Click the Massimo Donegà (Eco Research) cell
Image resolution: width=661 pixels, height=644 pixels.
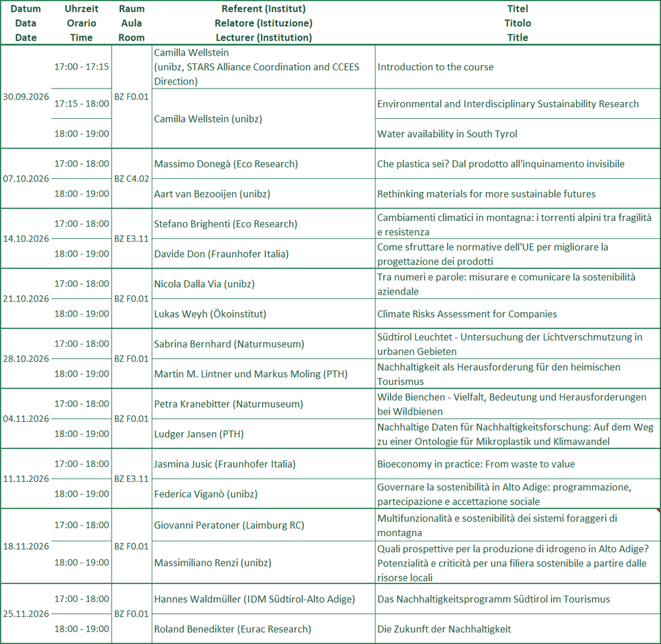(x=263, y=163)
